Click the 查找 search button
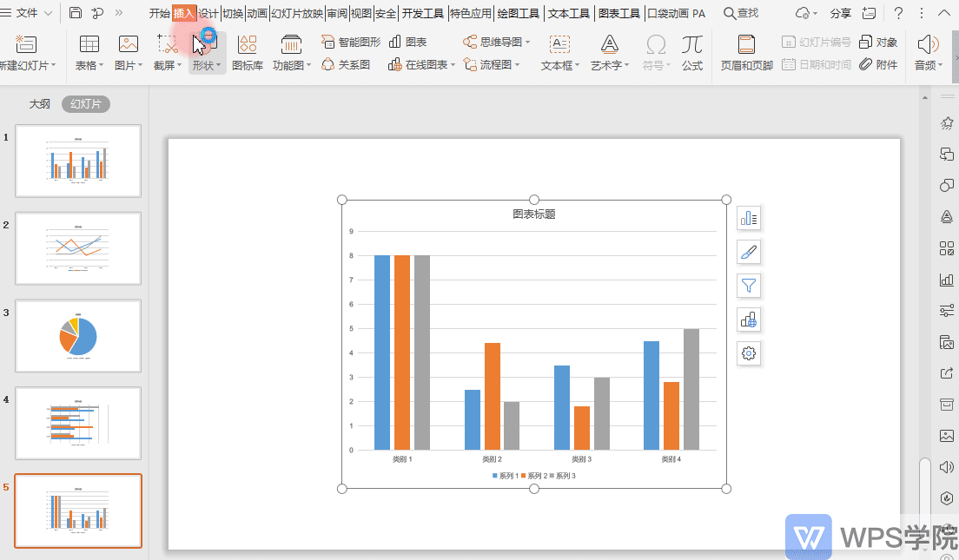959x560 pixels. 741,13
